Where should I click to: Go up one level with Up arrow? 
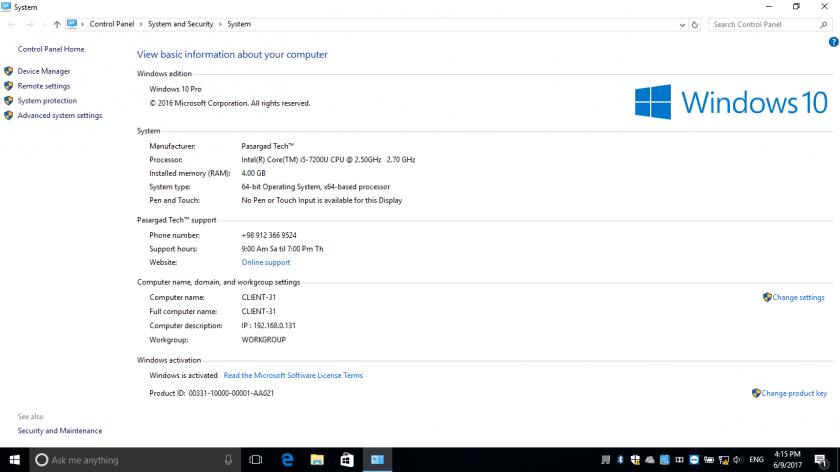click(x=57, y=24)
